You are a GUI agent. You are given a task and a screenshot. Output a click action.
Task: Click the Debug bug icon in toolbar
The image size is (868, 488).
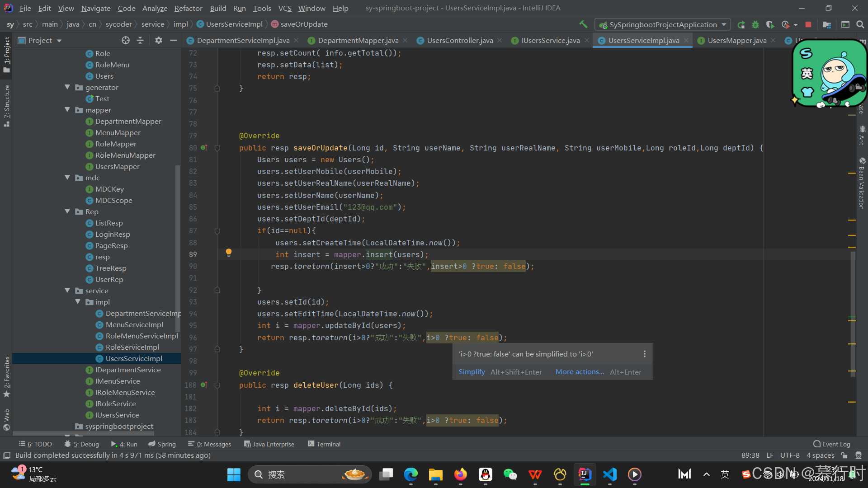coord(755,24)
